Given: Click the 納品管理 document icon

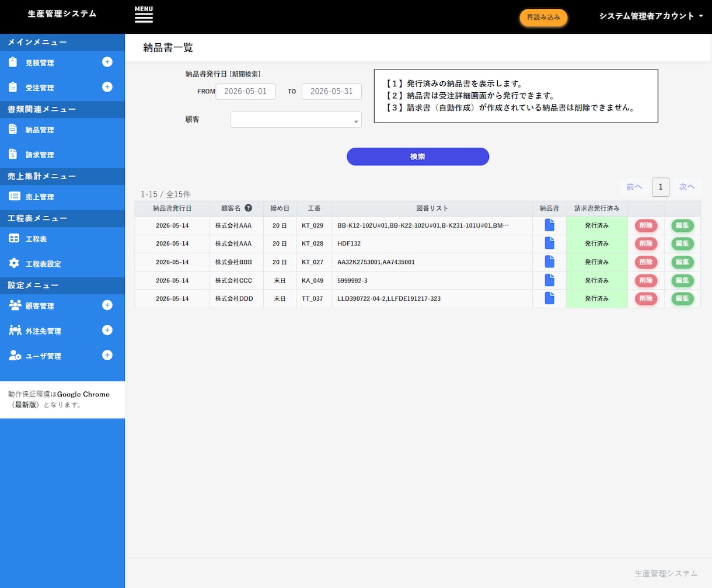Looking at the screenshot, I should (13, 129).
